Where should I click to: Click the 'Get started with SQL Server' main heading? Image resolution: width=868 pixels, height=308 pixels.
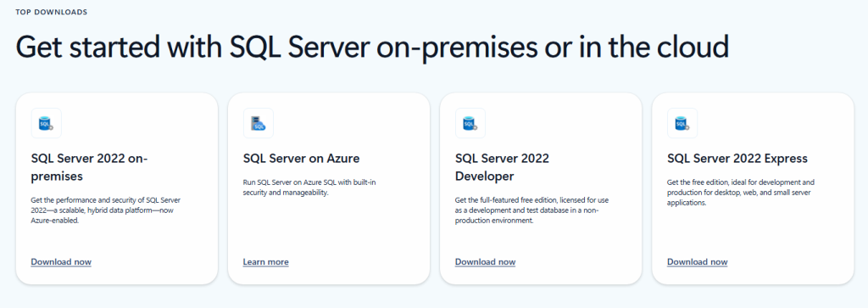click(x=372, y=47)
